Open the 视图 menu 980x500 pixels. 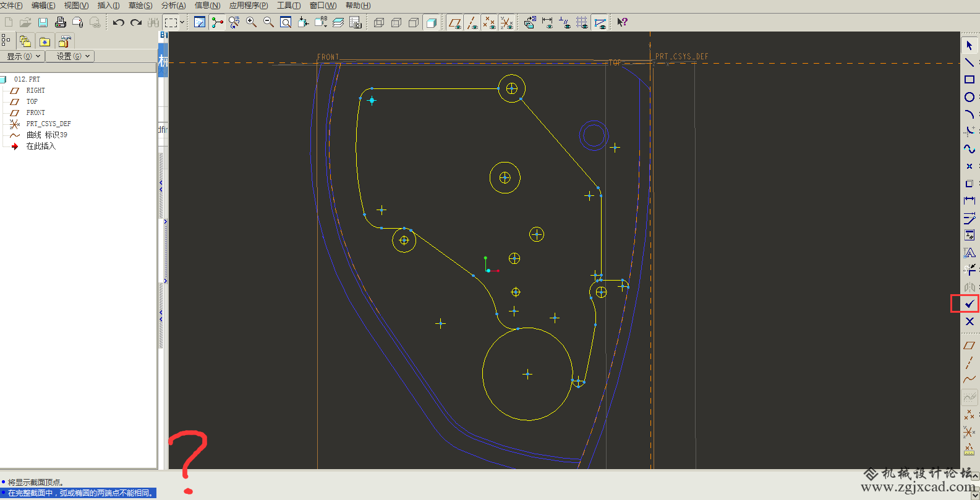76,6
